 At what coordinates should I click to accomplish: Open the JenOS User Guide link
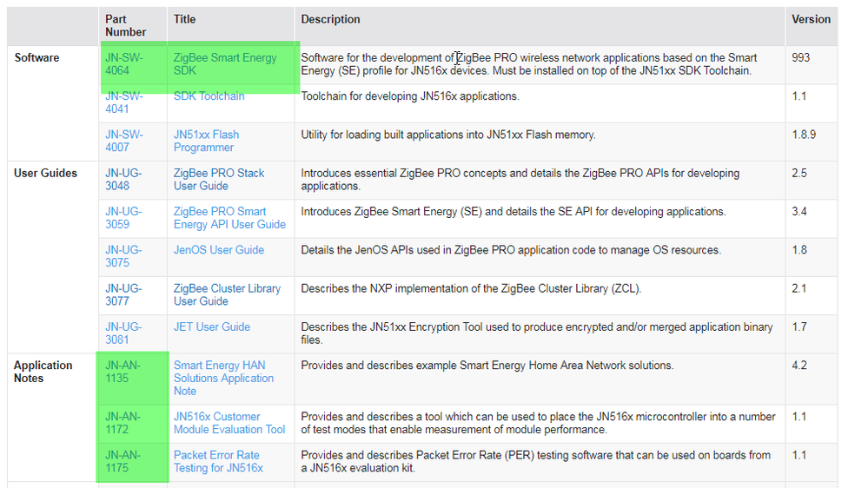(219, 250)
